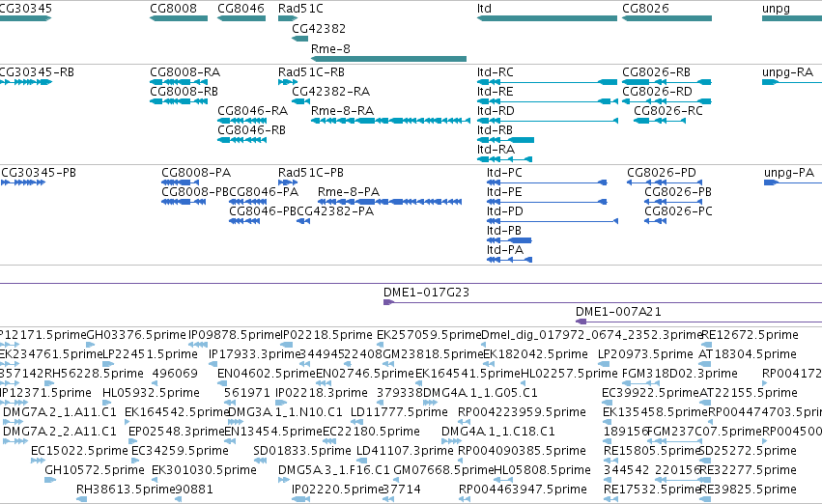Screen dimensions: 822x504
Task: Click the ltd-RB transcript
Action: pyautogui.click(x=505, y=140)
